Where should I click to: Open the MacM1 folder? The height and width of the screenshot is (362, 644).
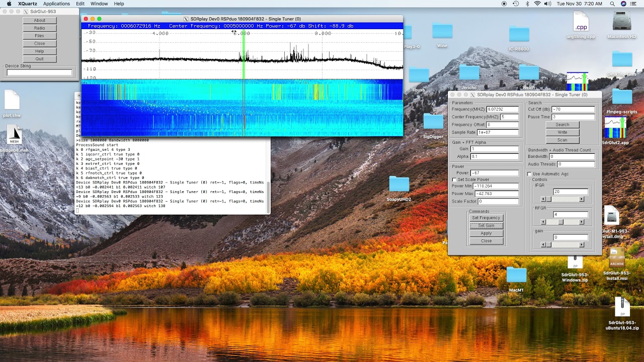coord(516,275)
